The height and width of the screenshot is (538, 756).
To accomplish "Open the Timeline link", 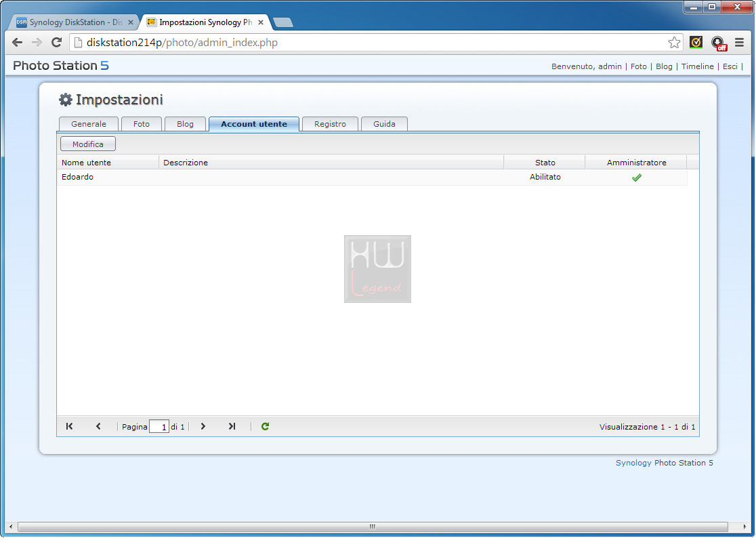I will 697,66.
